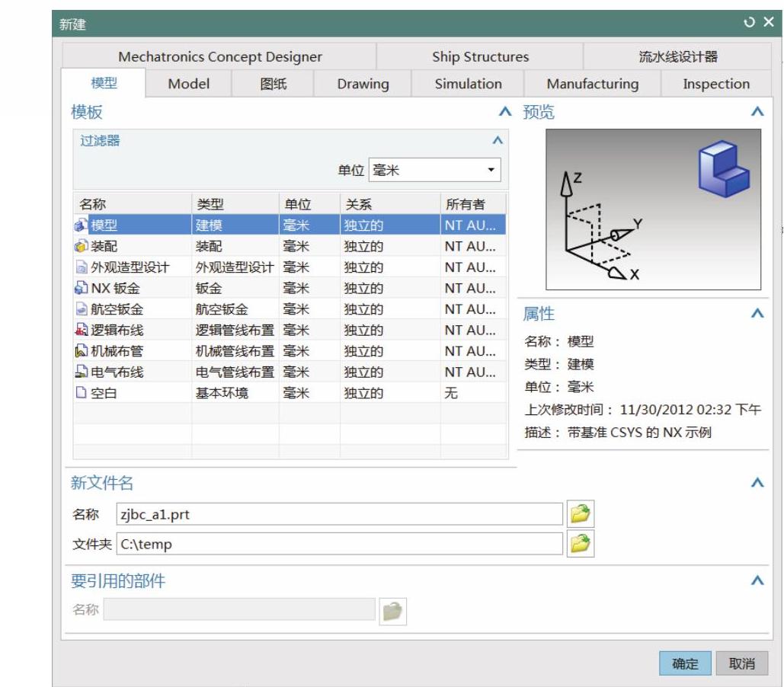Open the Drawing tab

[x=363, y=84]
